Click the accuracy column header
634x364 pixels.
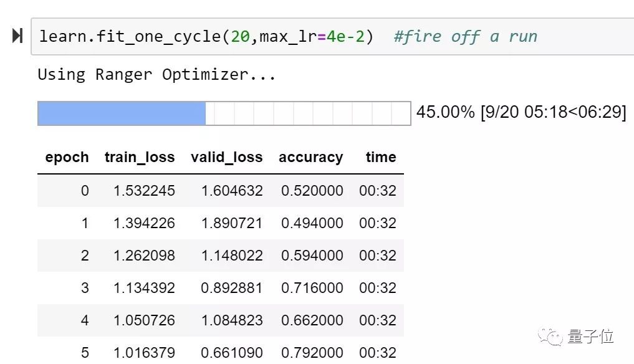click(310, 158)
